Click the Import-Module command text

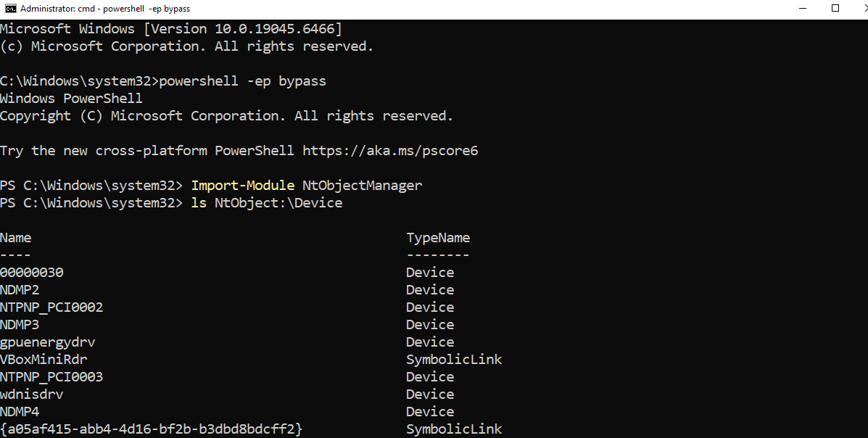pyautogui.click(x=242, y=186)
